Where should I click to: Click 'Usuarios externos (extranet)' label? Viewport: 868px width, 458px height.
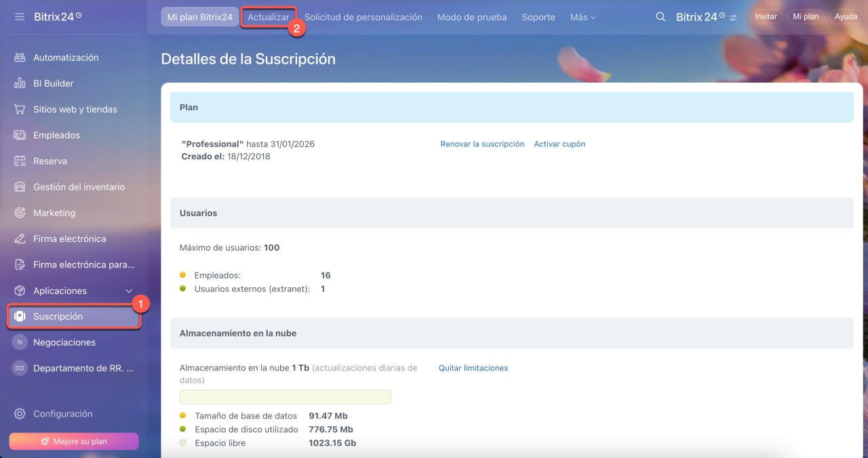point(252,289)
